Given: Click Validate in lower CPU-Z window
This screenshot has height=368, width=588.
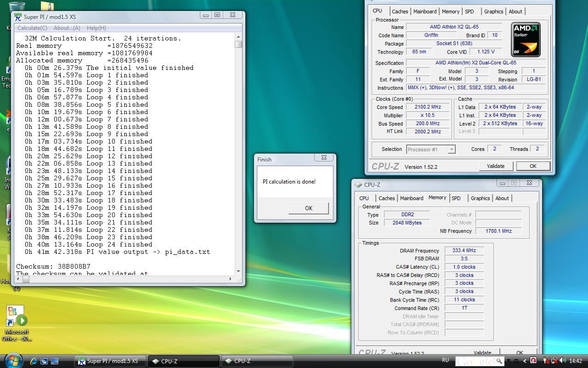Looking at the screenshot, I should 482,352.
